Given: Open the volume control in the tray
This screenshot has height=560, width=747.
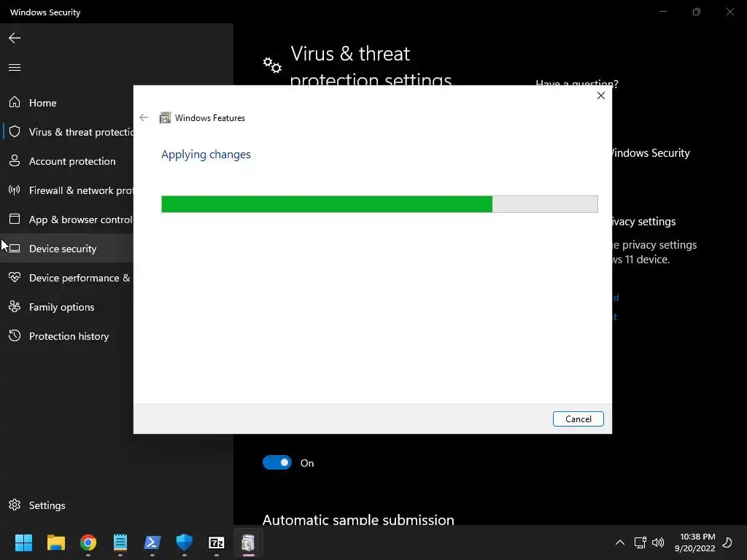Looking at the screenshot, I should pyautogui.click(x=658, y=542).
